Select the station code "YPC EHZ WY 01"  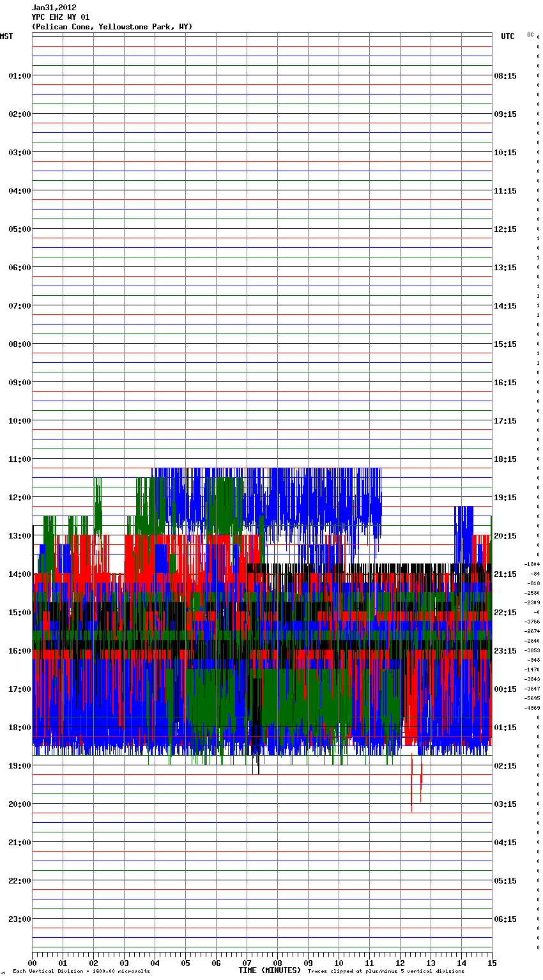pos(61,17)
